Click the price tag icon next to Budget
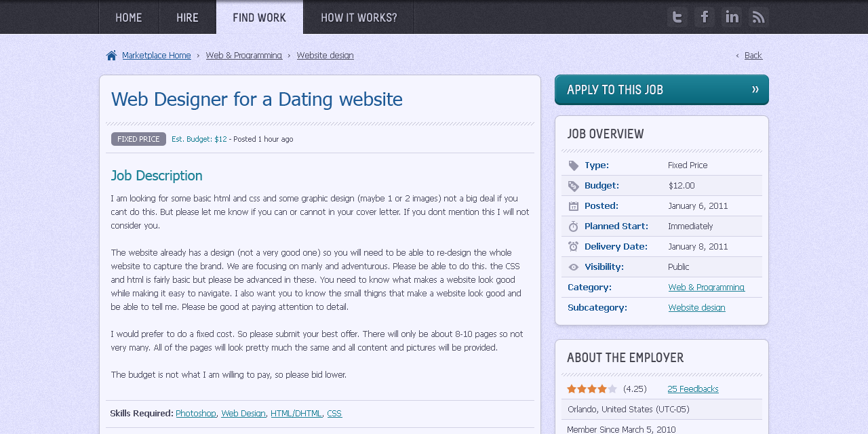The height and width of the screenshot is (434, 868). 573,185
